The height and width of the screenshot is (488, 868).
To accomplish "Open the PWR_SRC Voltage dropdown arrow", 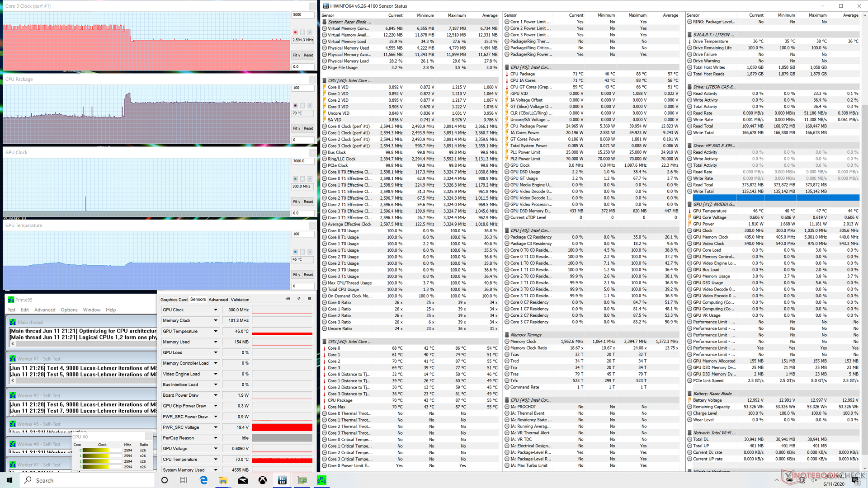I will click(x=216, y=427).
